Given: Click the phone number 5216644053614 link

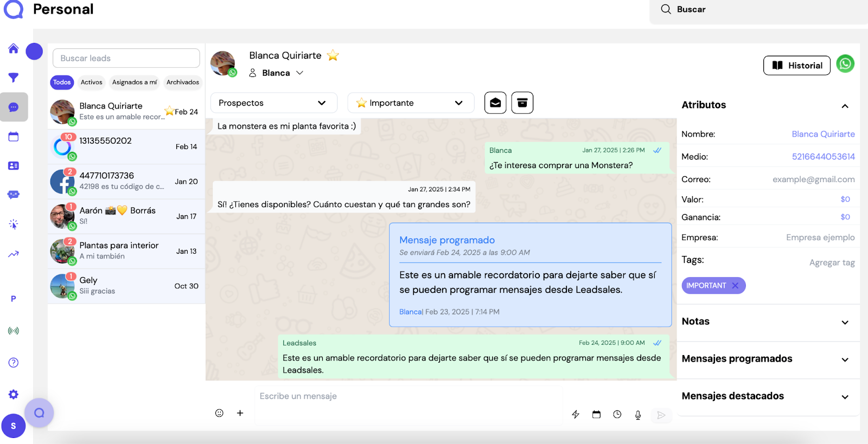Looking at the screenshot, I should point(823,157).
